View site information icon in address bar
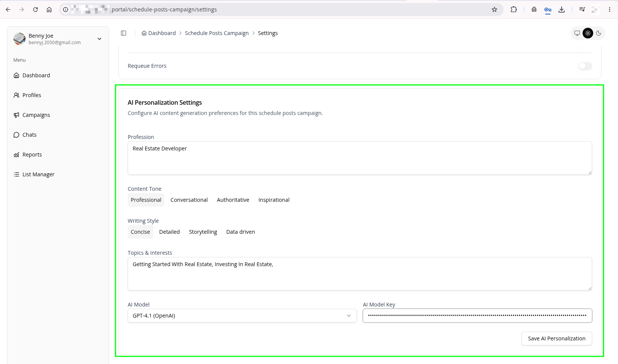618x364 pixels. point(66,10)
